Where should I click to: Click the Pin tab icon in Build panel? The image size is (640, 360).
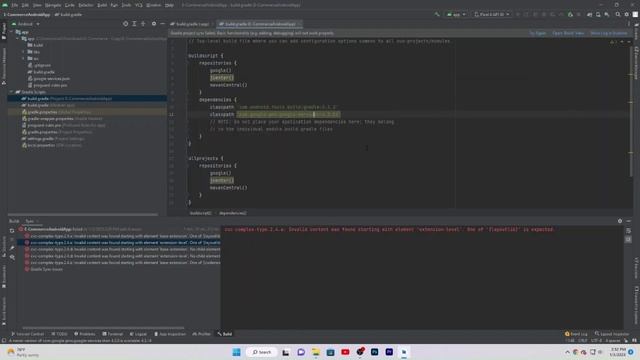[12, 248]
